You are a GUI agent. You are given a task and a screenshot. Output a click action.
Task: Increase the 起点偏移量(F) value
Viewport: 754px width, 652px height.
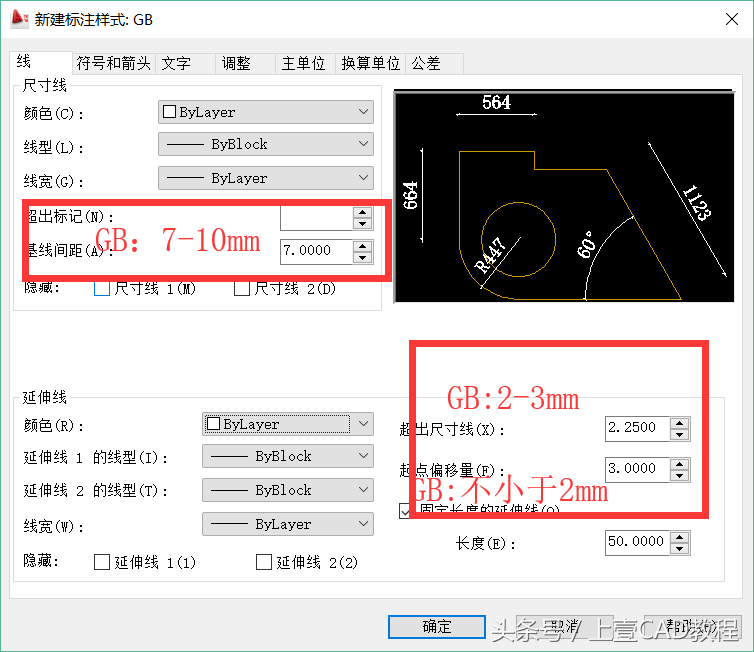[x=679, y=464]
